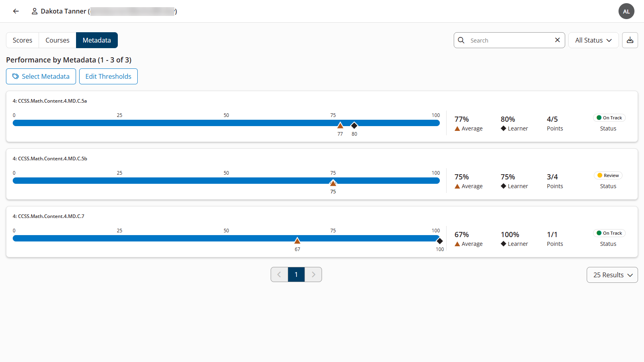Click the person icon beside Dakota Tanner
The height and width of the screenshot is (362, 644).
pos(34,11)
